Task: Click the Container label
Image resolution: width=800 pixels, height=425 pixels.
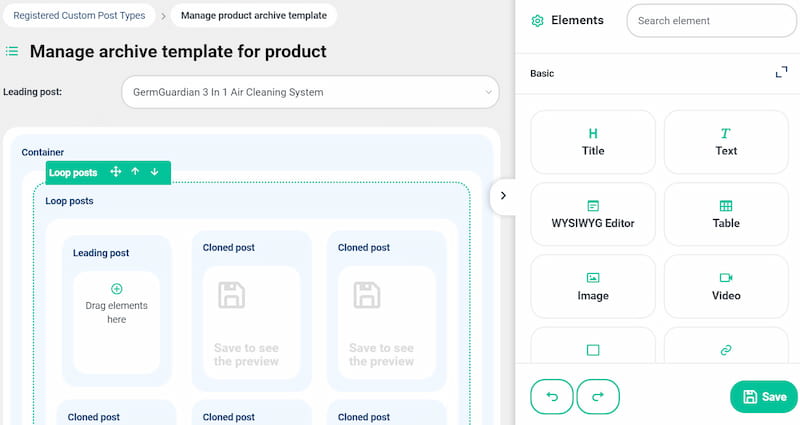Action: pos(43,152)
